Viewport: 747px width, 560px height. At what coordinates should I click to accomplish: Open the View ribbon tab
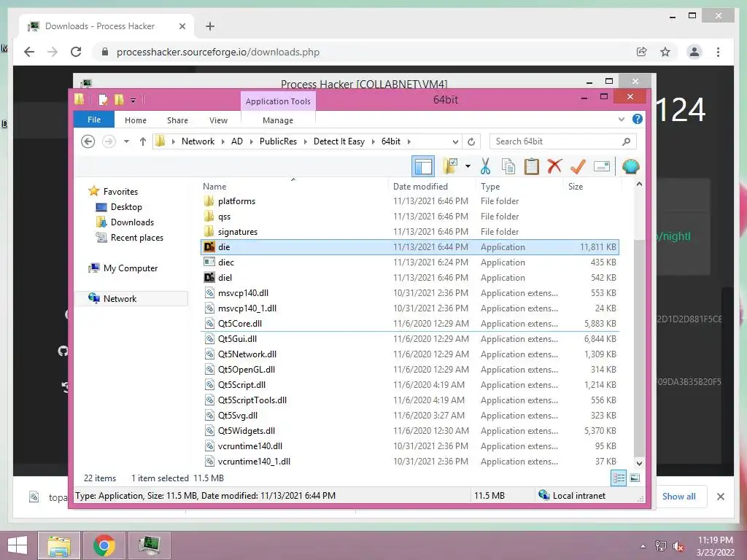click(x=218, y=120)
